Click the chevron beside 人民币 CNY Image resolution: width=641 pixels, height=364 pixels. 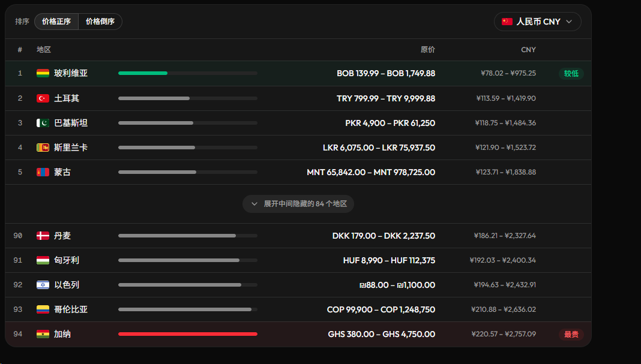[569, 22]
